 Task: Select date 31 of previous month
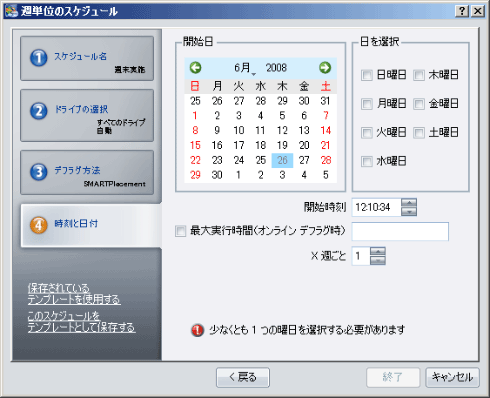click(326, 101)
